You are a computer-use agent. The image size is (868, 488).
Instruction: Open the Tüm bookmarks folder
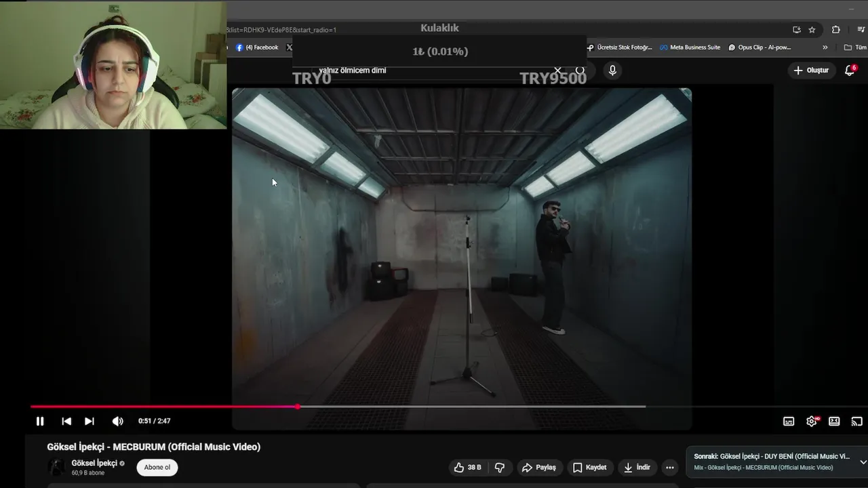tap(855, 47)
